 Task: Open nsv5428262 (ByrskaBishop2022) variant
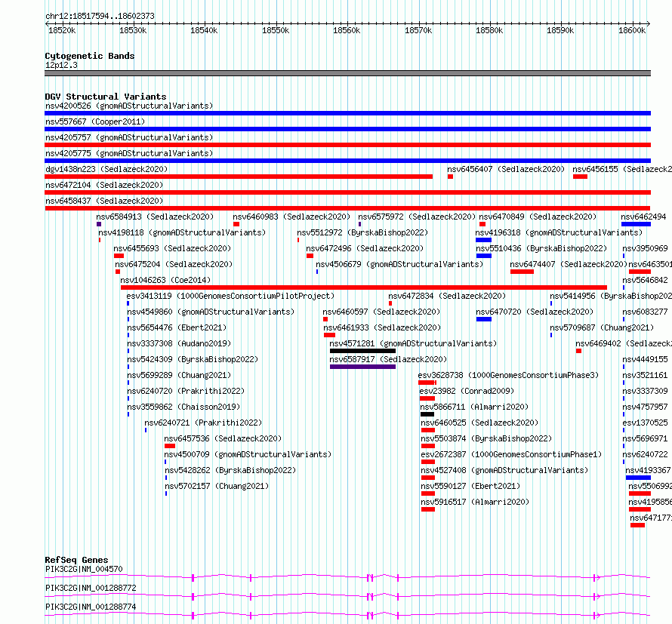click(x=230, y=470)
